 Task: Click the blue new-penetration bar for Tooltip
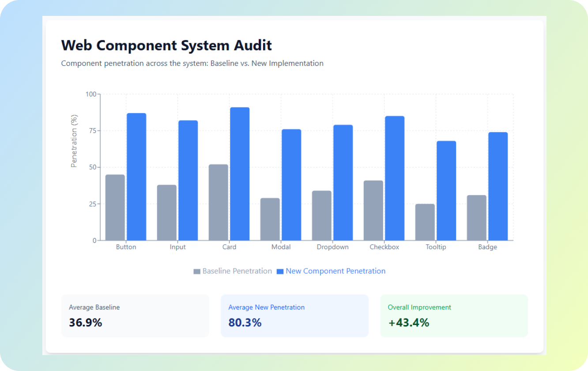point(446,190)
